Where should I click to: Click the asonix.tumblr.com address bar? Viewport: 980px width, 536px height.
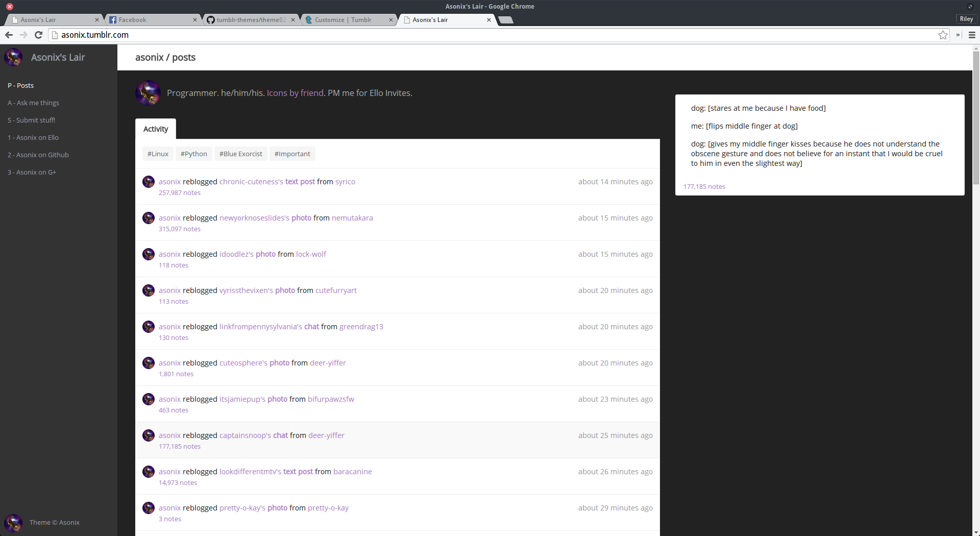click(498, 35)
